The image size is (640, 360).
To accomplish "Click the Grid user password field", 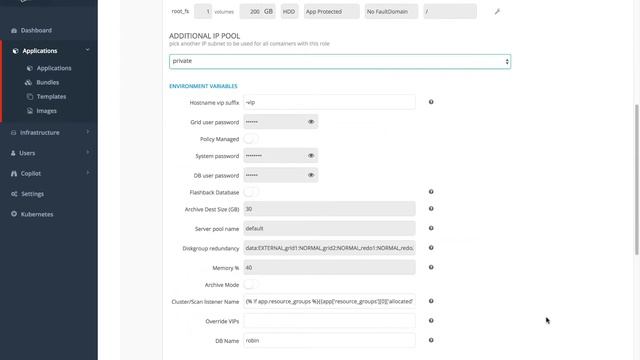I will (x=281, y=122).
